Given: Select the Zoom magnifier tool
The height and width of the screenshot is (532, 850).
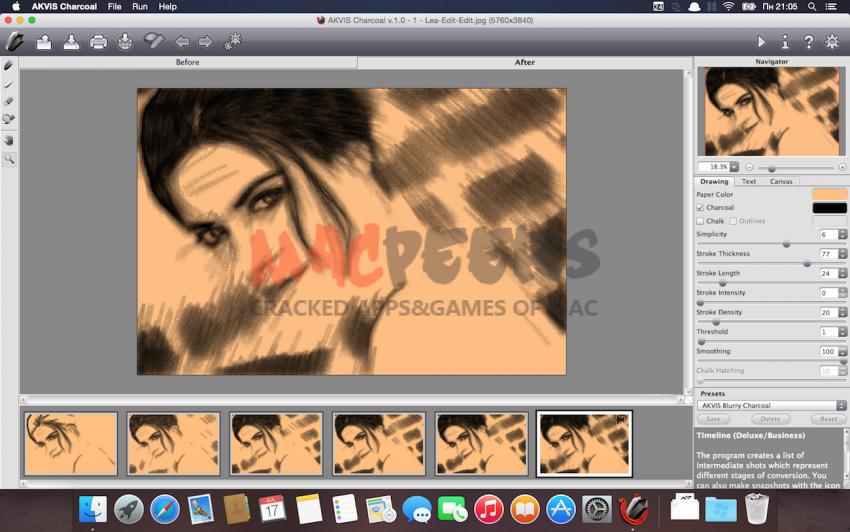Looking at the screenshot, I should (x=9, y=158).
